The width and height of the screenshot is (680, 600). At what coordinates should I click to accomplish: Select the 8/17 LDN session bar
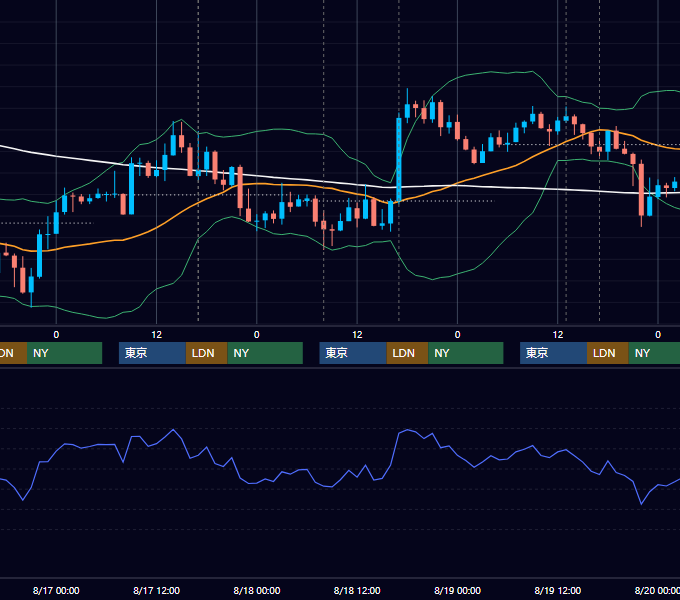[206, 353]
